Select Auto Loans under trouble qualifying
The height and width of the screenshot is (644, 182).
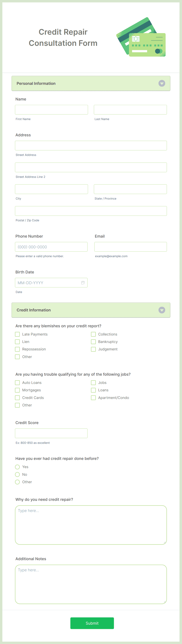[x=17, y=383]
